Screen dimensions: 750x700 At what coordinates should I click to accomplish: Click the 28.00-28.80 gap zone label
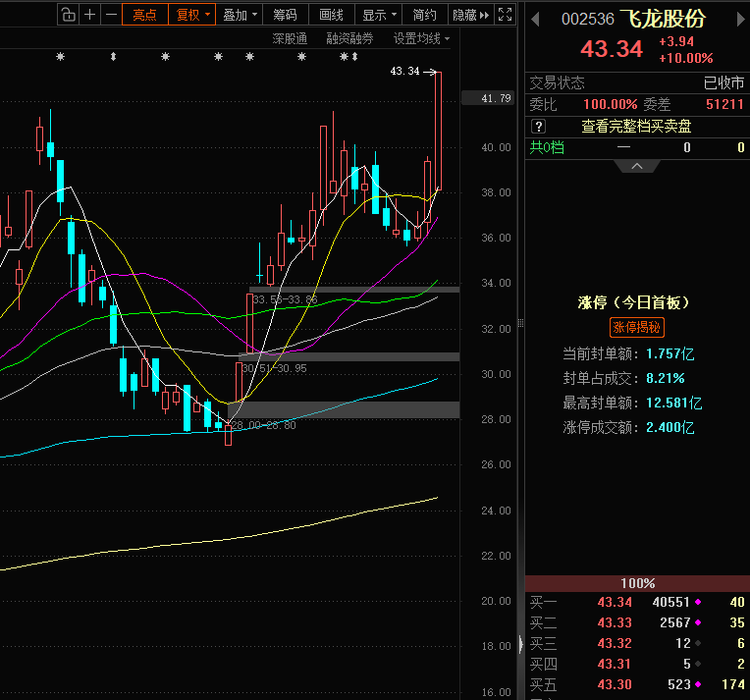pyautogui.click(x=263, y=425)
